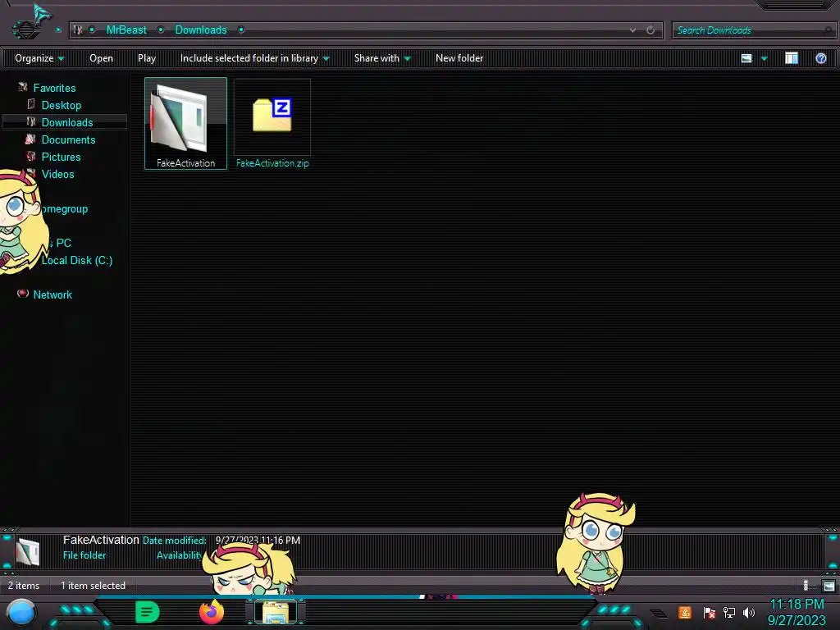Viewport: 840px width, 630px height.
Task: Expand Include selected folder in library
Action: tap(254, 58)
